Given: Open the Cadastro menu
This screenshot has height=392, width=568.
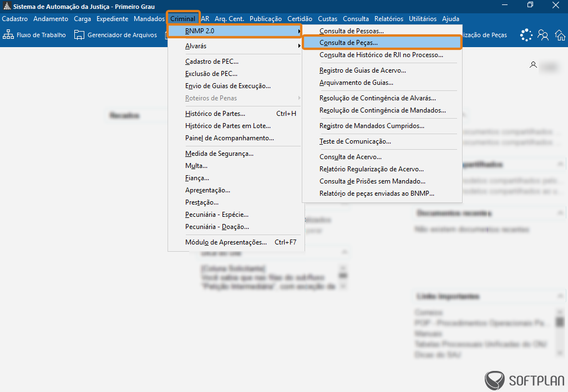Looking at the screenshot, I should click(15, 19).
